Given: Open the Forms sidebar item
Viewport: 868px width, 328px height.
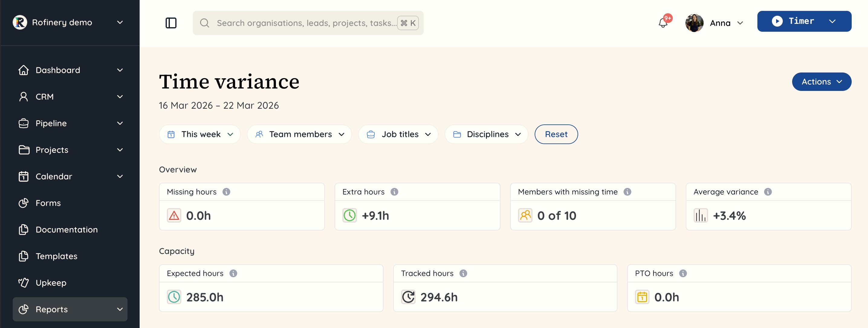Looking at the screenshot, I should coord(48,203).
